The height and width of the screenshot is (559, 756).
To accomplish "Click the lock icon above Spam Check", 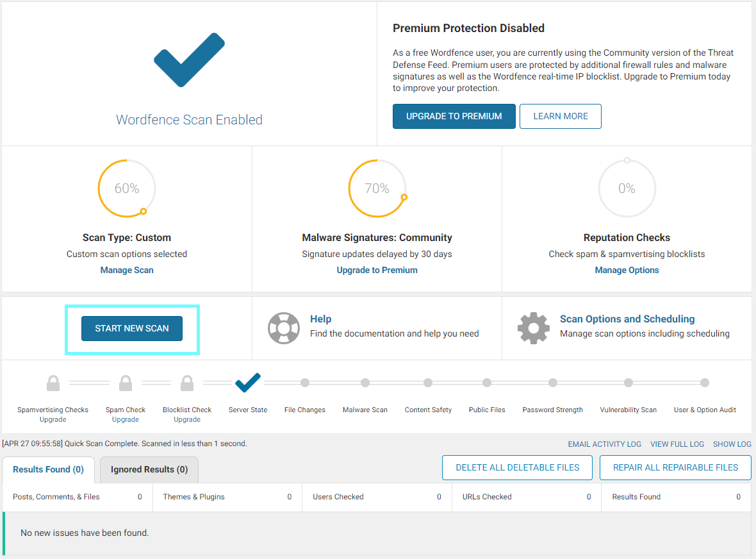I will (x=125, y=383).
